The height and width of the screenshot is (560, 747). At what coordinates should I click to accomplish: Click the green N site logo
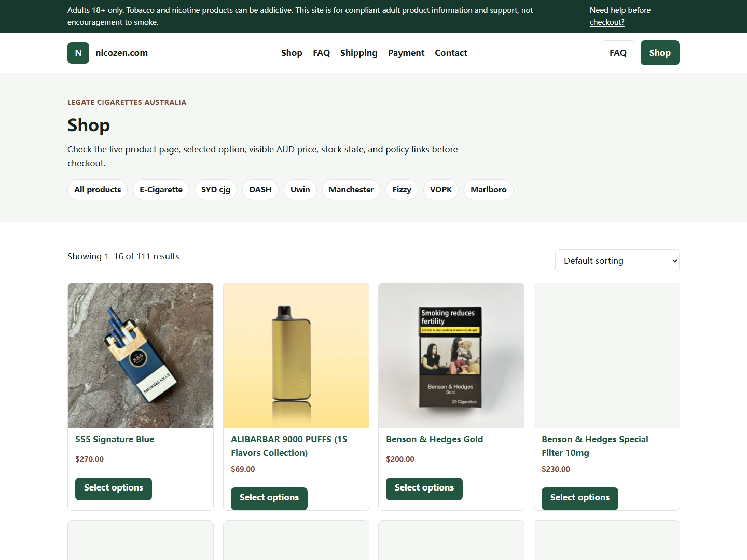point(78,53)
